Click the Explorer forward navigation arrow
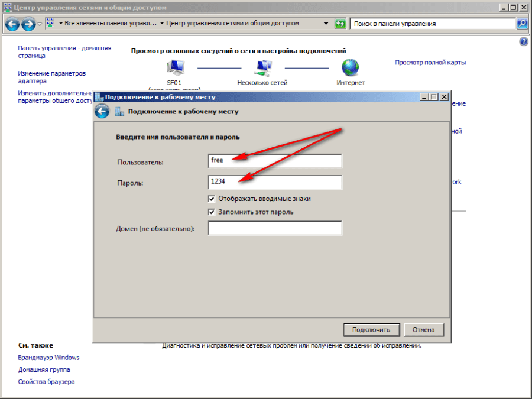Screen dimensions: 532x399 tap(28, 24)
